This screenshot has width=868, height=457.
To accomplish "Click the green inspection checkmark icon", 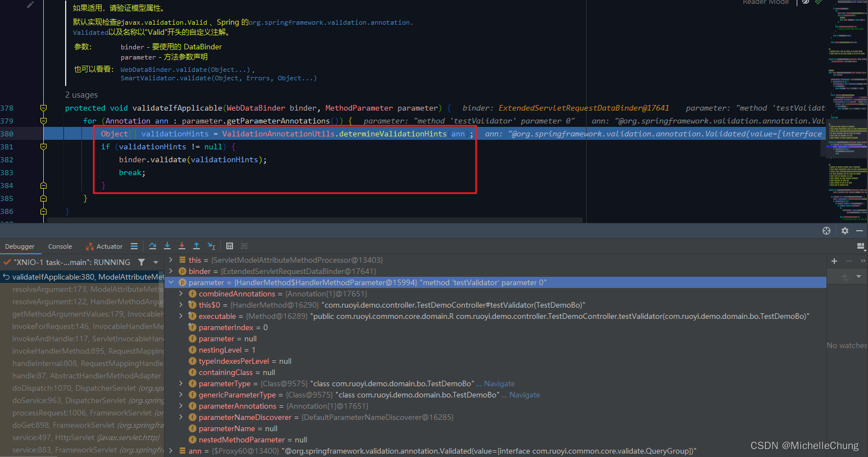I will (819, 2).
